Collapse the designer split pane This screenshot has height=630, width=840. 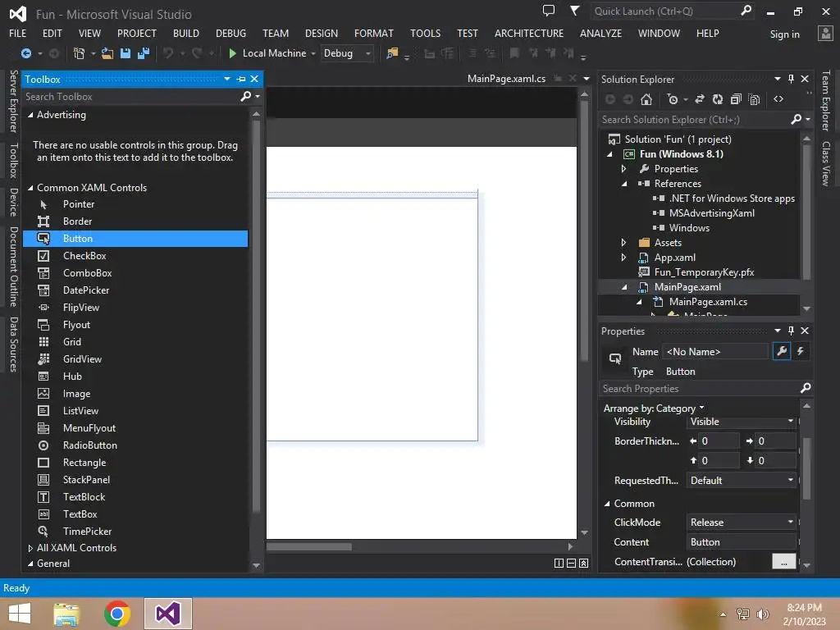pos(584,563)
